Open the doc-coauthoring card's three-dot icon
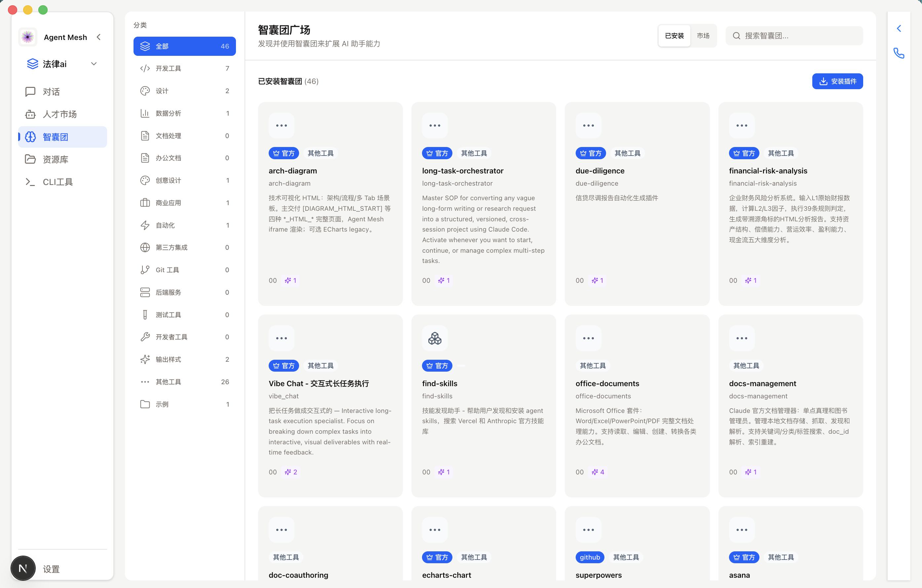Screen dimensions: 922x588 (x=282, y=530)
